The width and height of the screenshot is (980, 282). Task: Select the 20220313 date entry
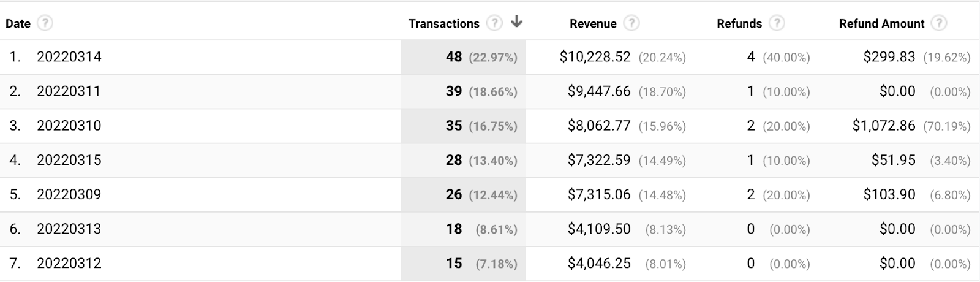point(69,229)
